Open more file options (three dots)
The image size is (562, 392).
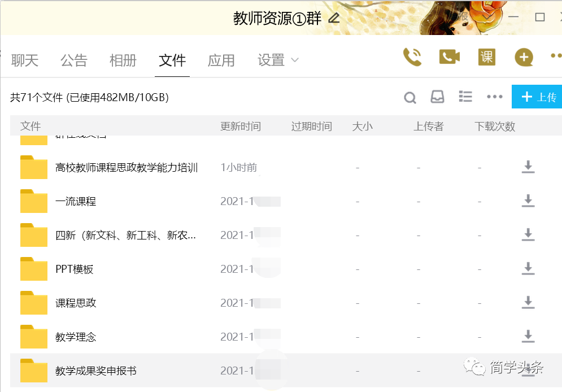495,97
